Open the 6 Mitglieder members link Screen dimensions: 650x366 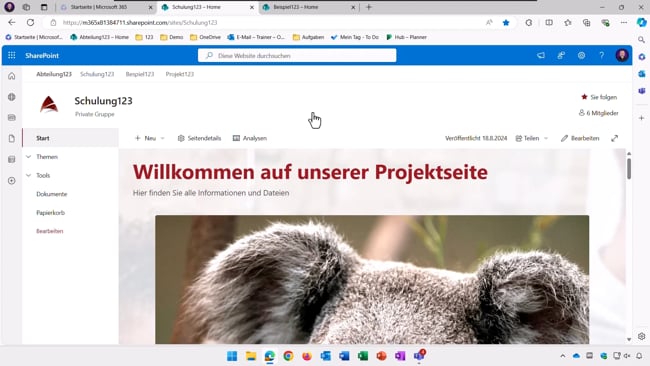(598, 113)
